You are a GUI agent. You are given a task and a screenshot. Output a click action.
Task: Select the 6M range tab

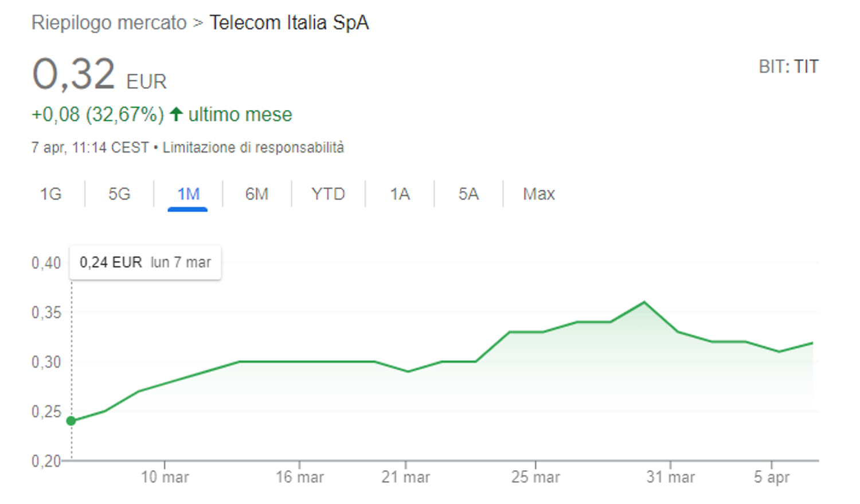(256, 194)
